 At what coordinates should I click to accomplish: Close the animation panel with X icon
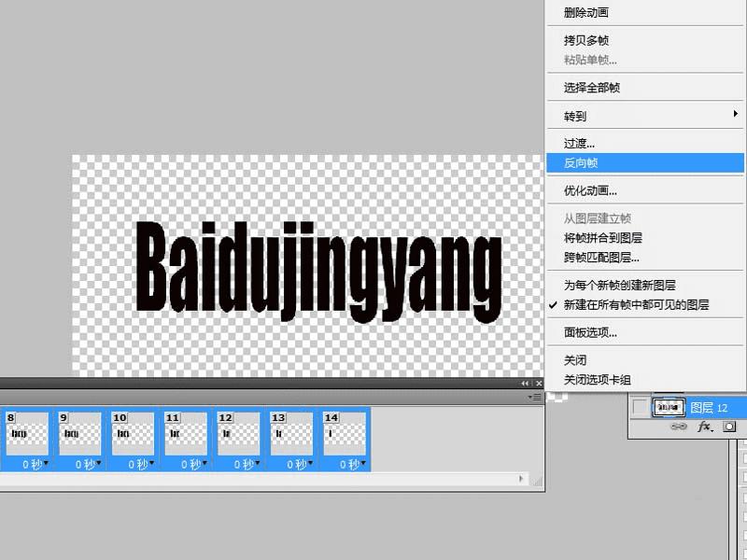539,384
